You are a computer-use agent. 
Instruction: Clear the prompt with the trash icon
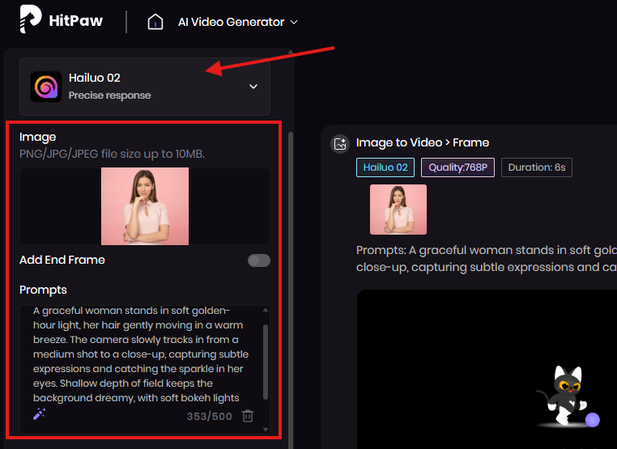tap(248, 416)
